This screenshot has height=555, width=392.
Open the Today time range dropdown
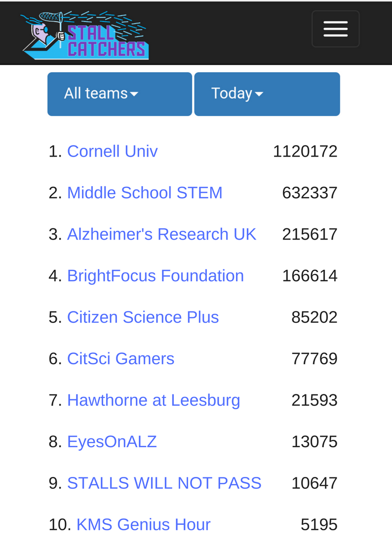click(267, 94)
